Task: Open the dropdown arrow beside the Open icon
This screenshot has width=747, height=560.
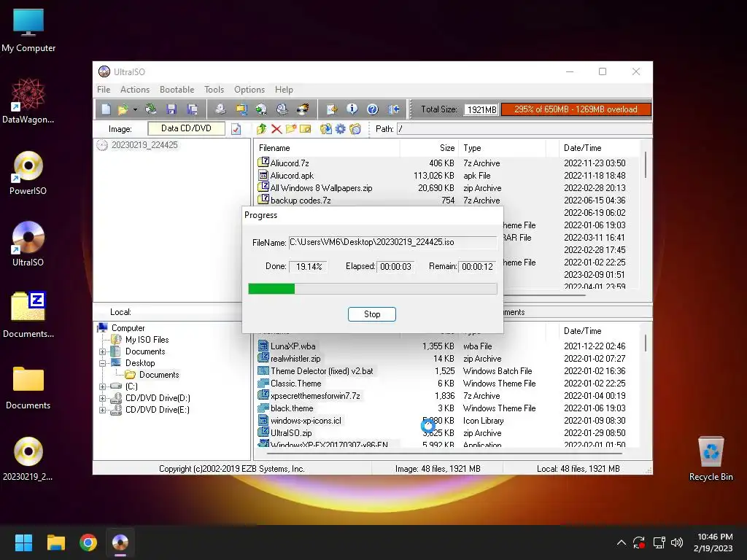Action: click(x=135, y=110)
